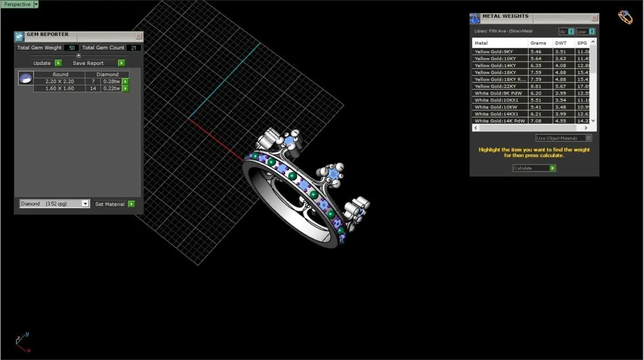Screen dimensions: 644x360
Task: Click the Update button
Action: (x=42, y=63)
